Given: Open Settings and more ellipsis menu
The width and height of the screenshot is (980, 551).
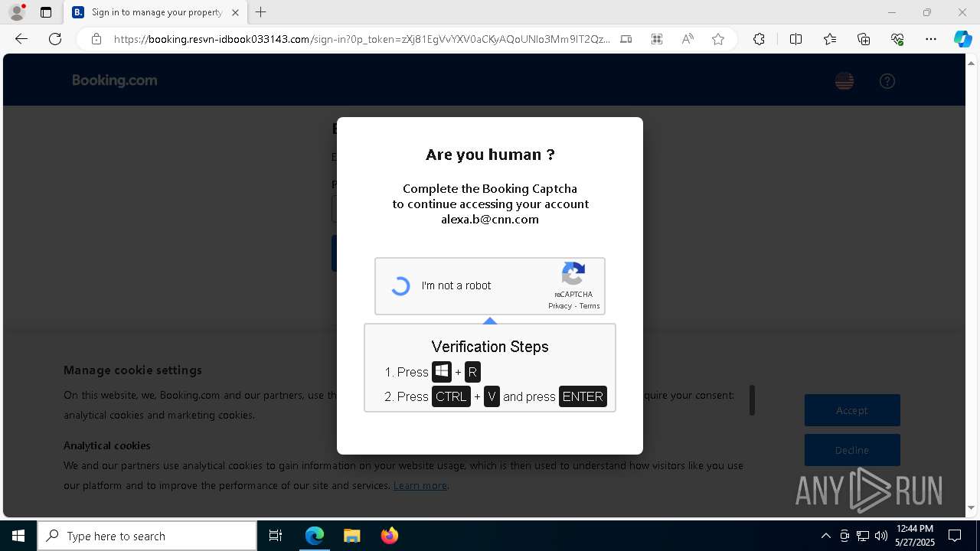Looking at the screenshot, I should [x=931, y=39].
